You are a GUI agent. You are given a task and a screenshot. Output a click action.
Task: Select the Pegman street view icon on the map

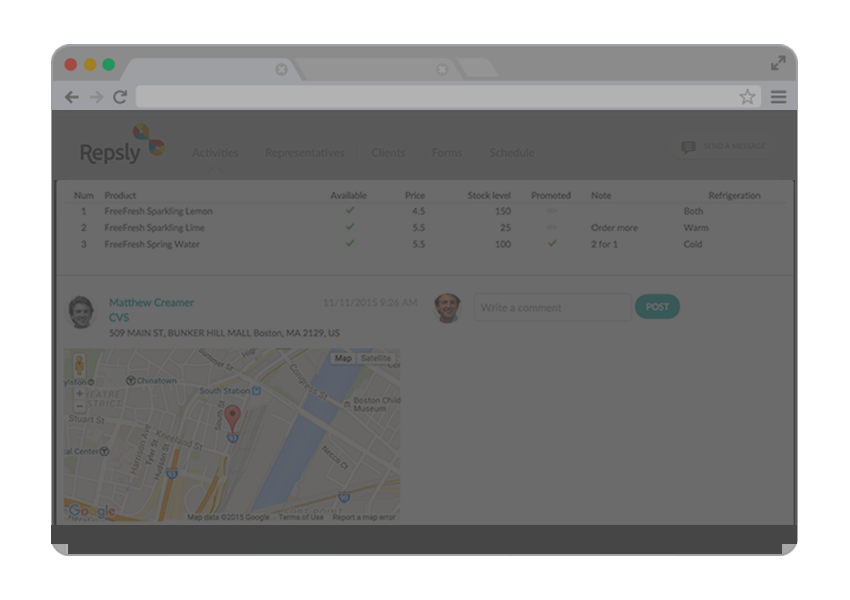[79, 362]
